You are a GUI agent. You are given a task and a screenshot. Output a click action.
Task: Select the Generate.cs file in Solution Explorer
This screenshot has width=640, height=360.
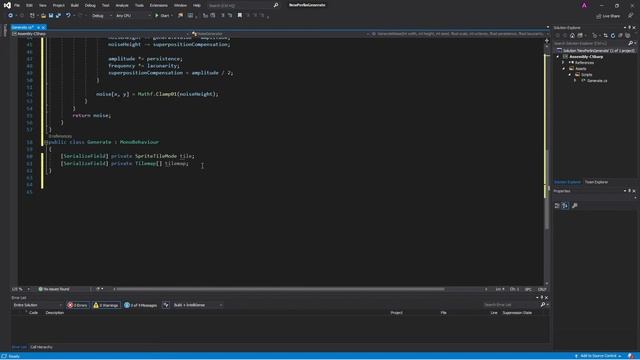pos(597,81)
